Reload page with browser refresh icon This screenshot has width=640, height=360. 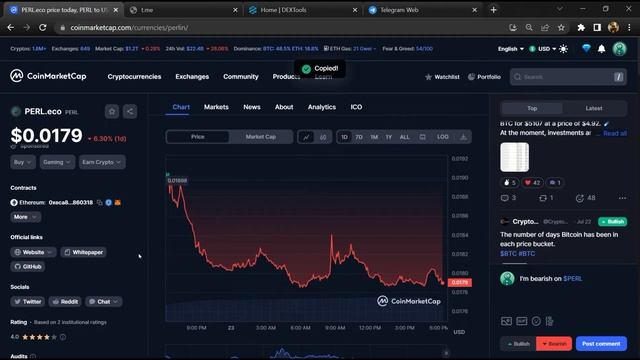pyautogui.click(x=43, y=28)
